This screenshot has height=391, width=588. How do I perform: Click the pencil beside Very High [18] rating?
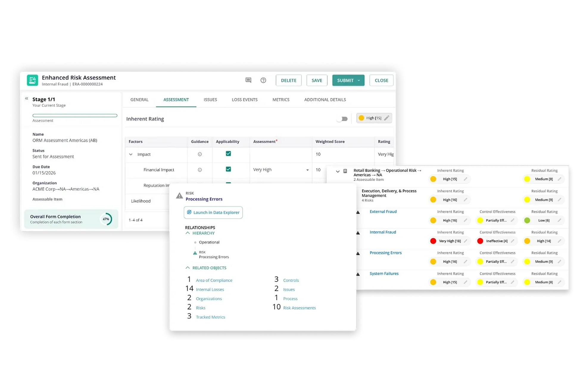click(x=465, y=241)
